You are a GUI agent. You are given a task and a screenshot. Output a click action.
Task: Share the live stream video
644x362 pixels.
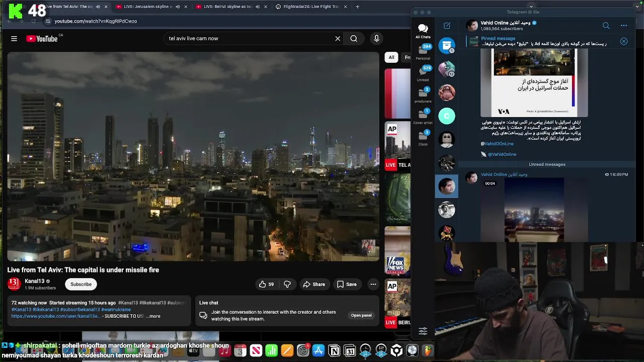tap(314, 284)
